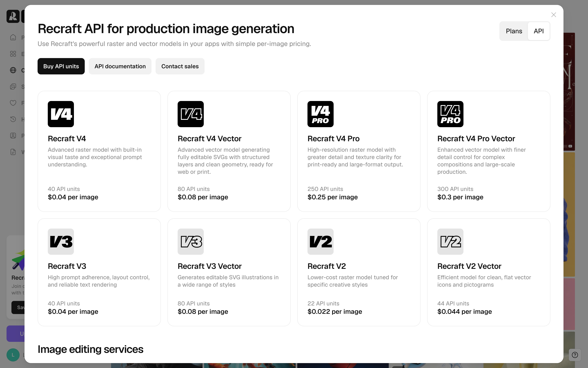Viewport: 588px width, 368px height.
Task: Click the Recraft V4 Vector model icon
Action: pos(190,114)
